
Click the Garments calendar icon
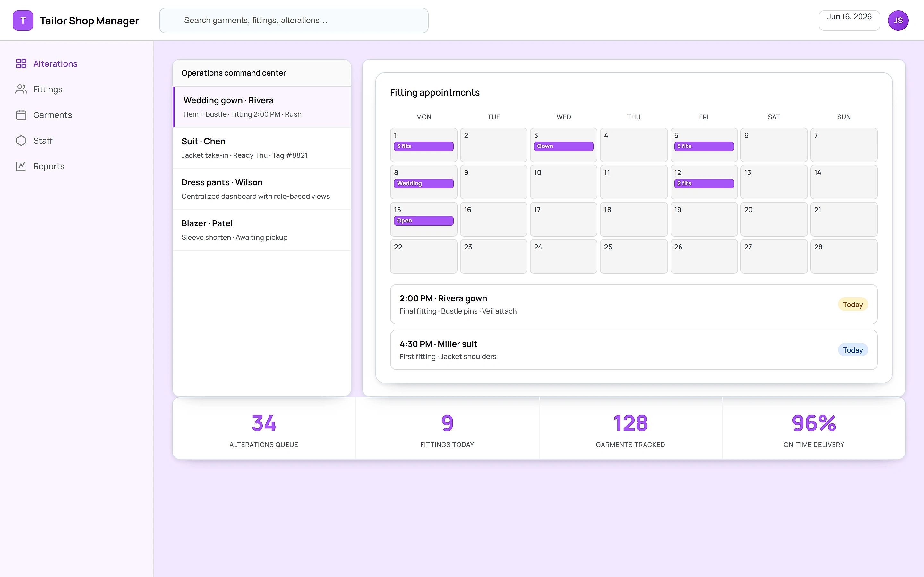pyautogui.click(x=21, y=115)
